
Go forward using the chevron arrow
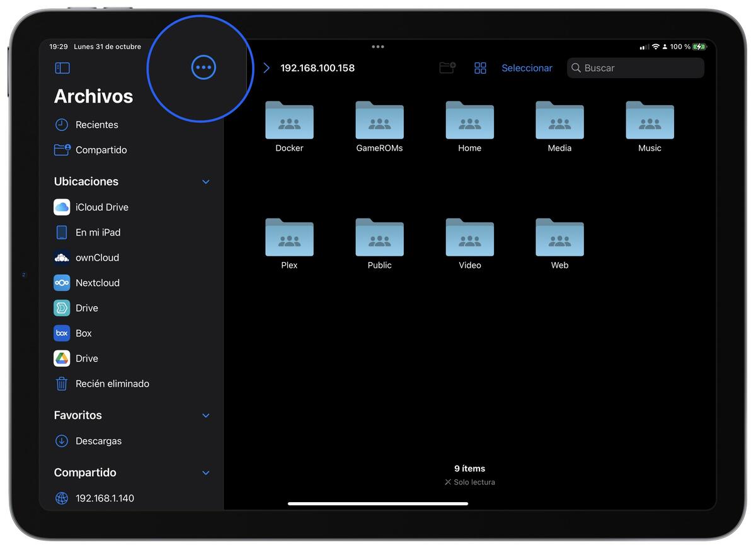click(266, 68)
